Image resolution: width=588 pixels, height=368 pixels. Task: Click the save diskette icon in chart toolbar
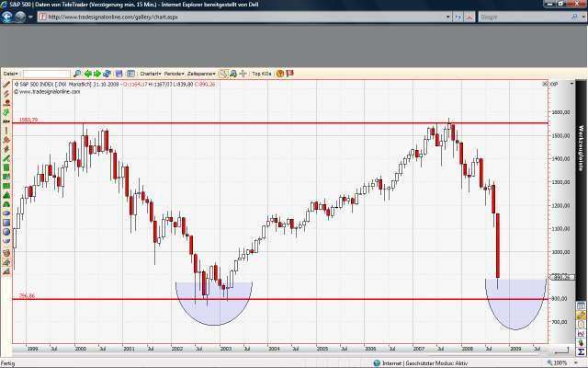119,74
